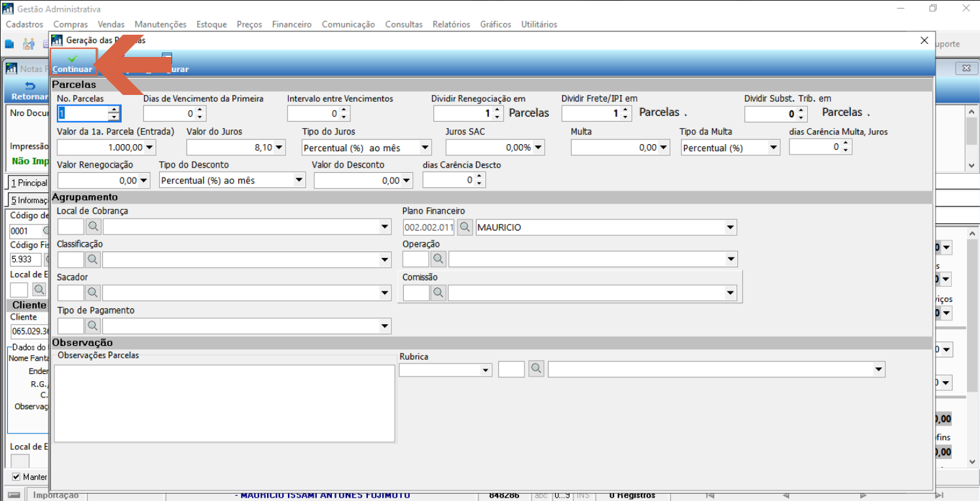Open the lookup magnifier for Operação
The height and width of the screenshot is (501, 980).
click(x=438, y=259)
